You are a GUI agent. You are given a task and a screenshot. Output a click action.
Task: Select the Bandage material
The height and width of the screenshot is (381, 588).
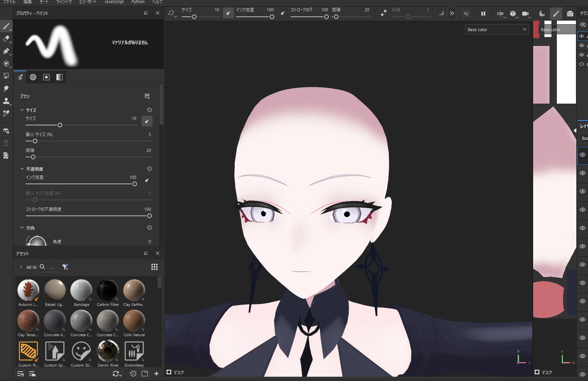click(81, 293)
